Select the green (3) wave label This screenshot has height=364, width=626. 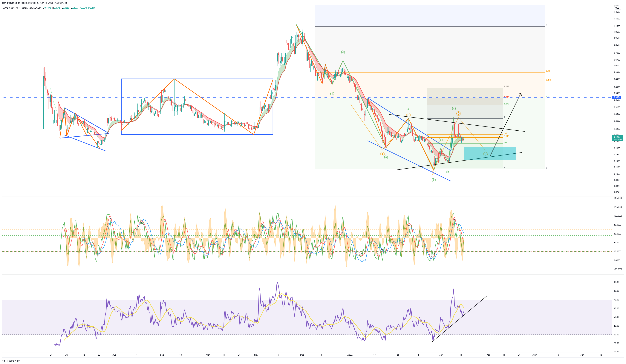pos(386,157)
